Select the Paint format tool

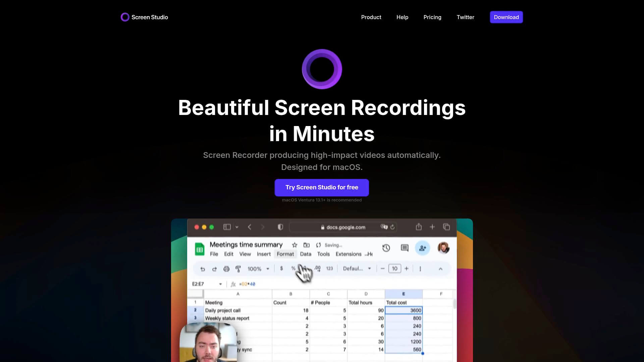pyautogui.click(x=238, y=268)
